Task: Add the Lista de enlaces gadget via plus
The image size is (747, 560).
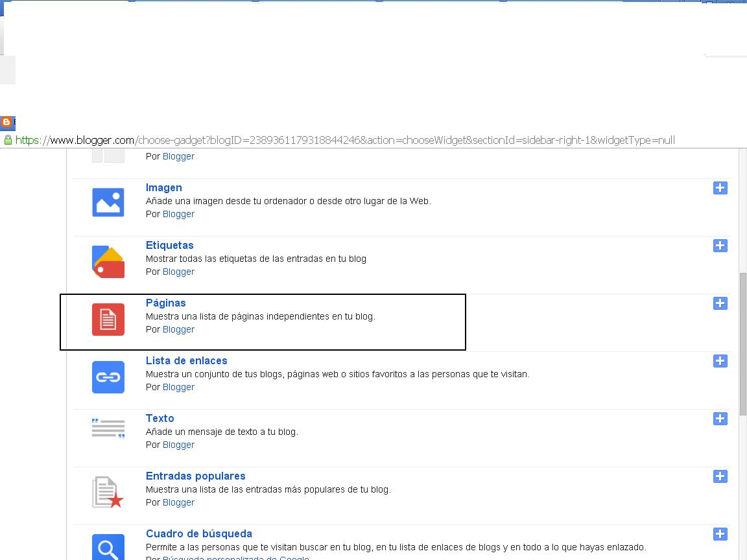Action: point(720,361)
